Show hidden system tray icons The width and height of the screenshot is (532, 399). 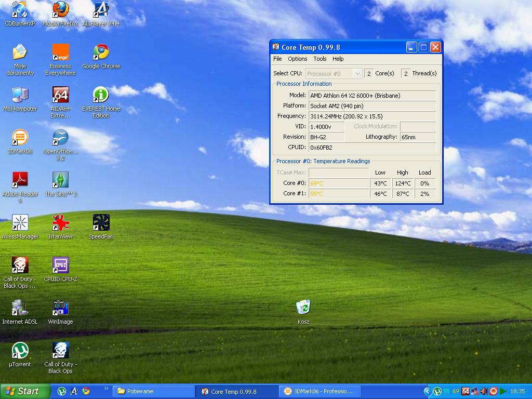pos(427,391)
